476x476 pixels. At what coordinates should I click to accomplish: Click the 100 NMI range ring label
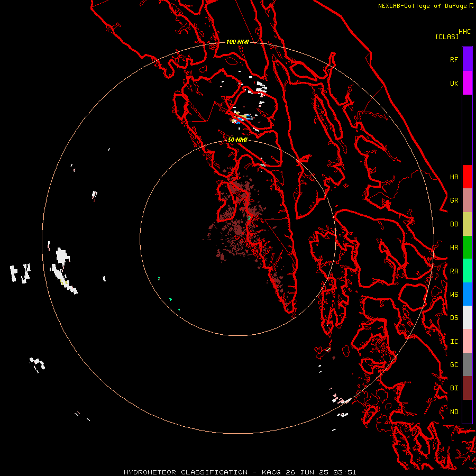(x=237, y=42)
